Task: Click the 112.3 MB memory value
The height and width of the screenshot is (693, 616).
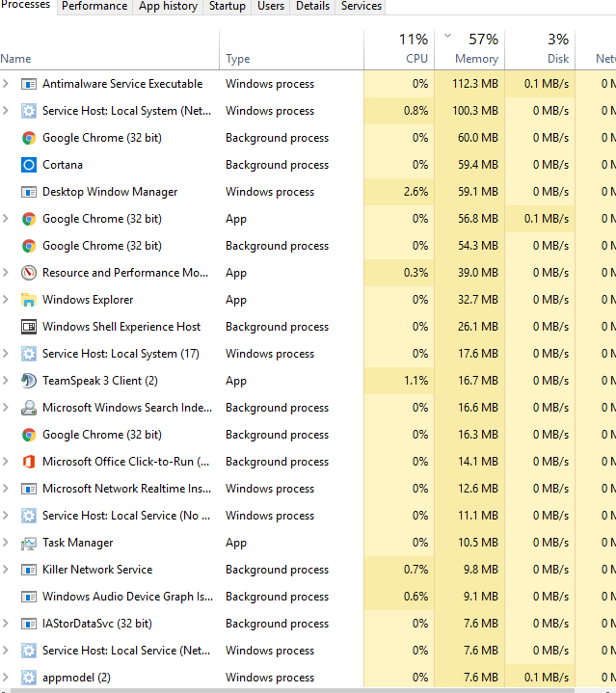Action: click(475, 84)
